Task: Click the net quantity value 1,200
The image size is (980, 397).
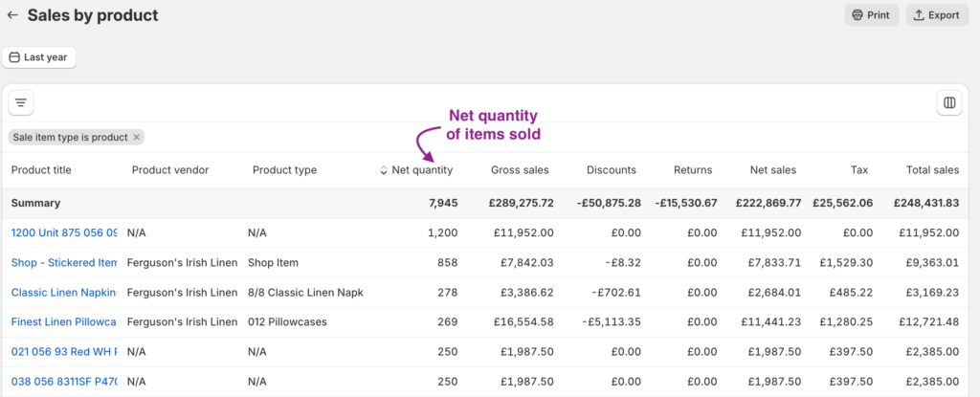Action: (x=442, y=232)
